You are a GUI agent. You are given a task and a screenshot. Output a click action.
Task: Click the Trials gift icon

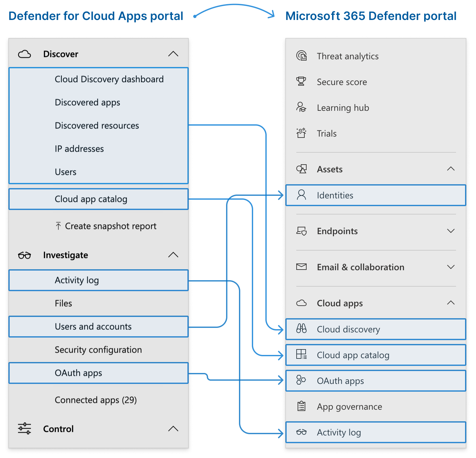click(x=301, y=133)
